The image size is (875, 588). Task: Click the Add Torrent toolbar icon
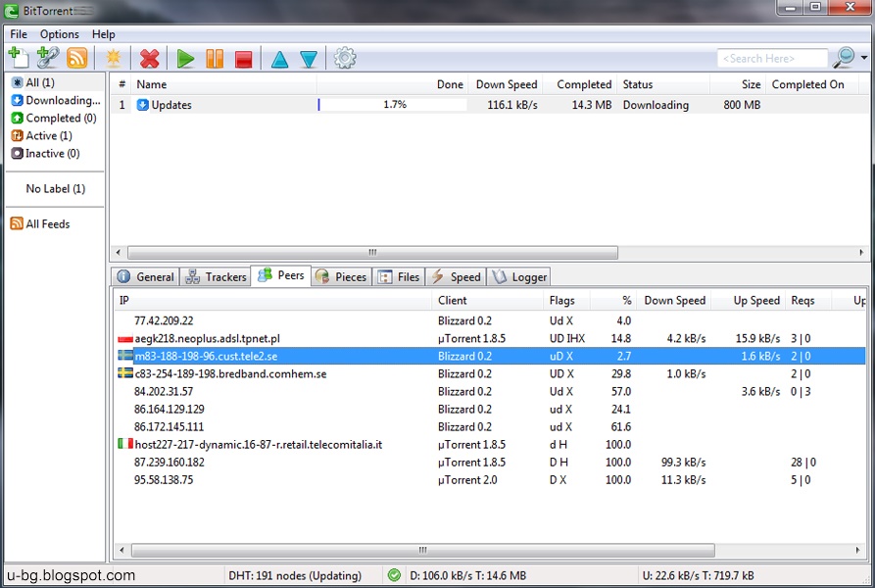pos(19,58)
